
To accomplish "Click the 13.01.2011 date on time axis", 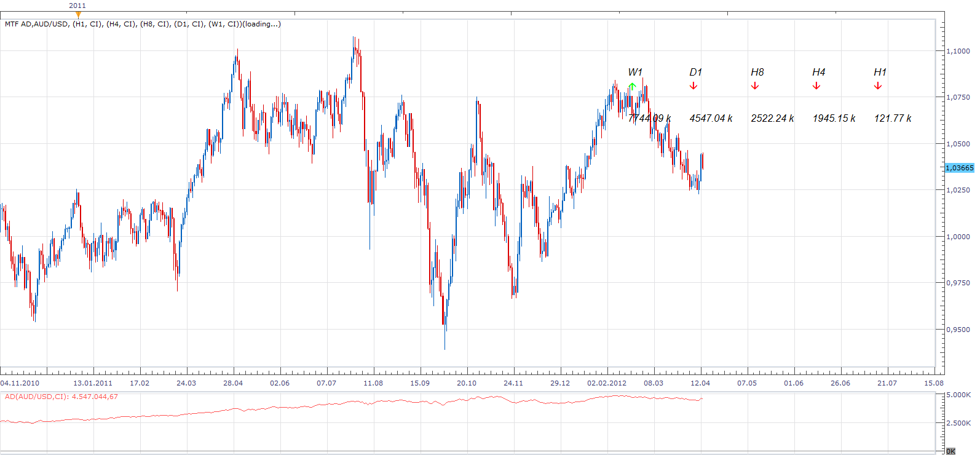I will click(93, 383).
